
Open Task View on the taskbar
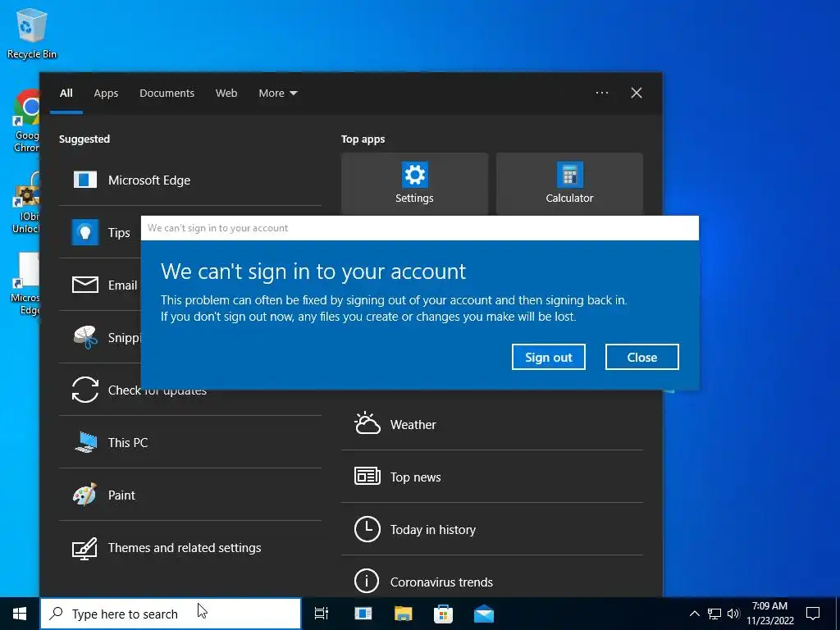322,614
